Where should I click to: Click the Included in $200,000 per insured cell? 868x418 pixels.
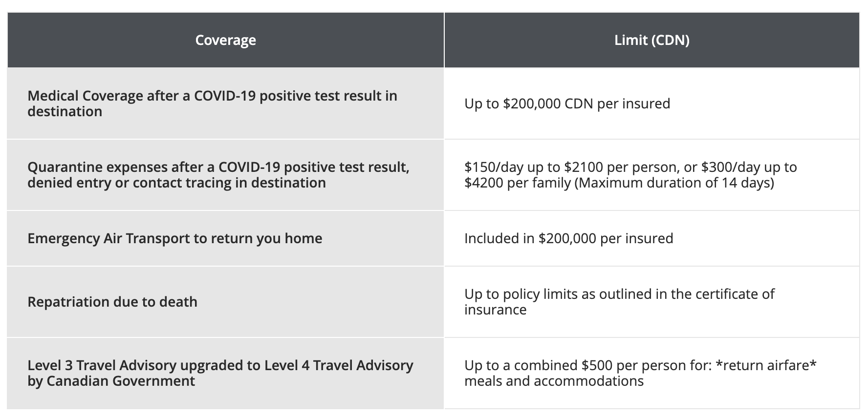[568, 238]
